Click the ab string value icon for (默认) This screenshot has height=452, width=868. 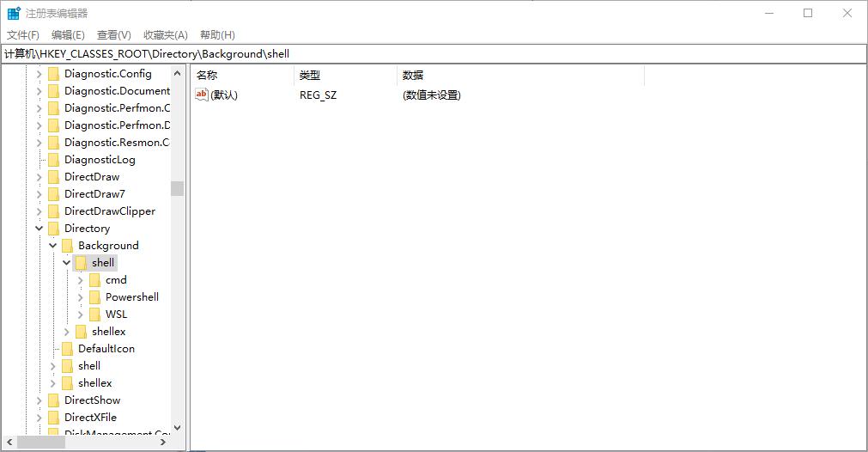pos(202,95)
